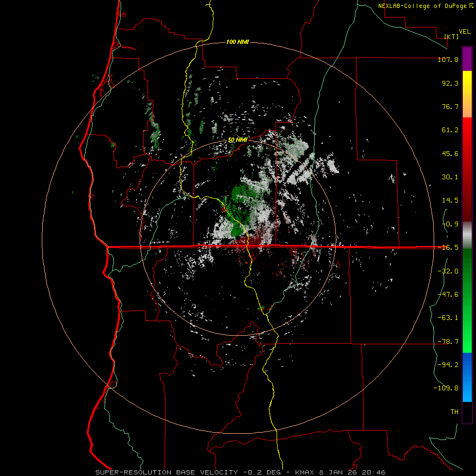The image size is (476, 476).
Task: Click the TH legend label
Action: pyautogui.click(x=454, y=412)
